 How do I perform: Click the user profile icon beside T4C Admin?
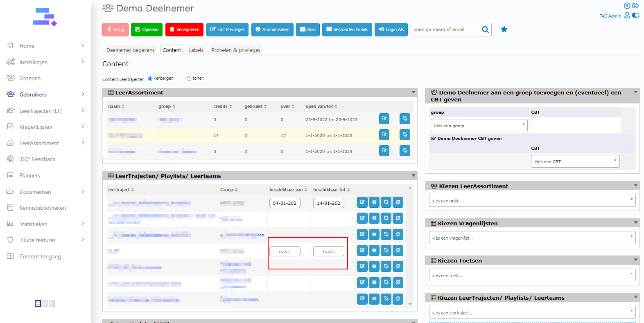pos(627,16)
